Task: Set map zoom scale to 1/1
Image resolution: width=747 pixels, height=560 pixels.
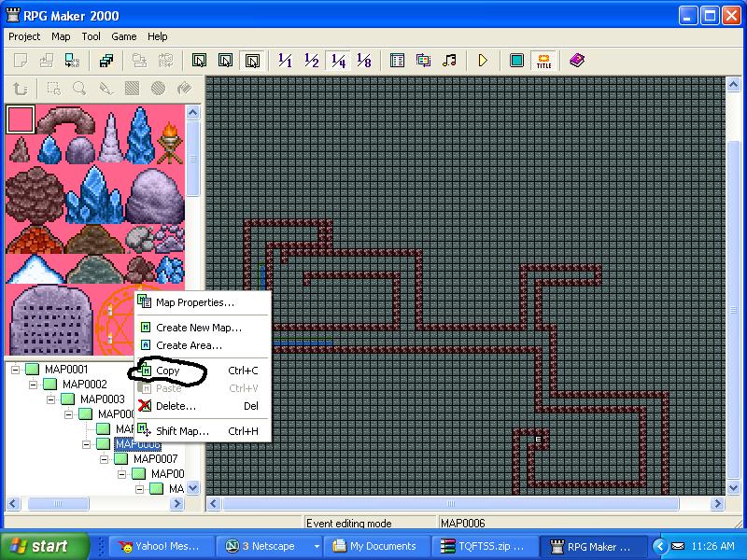Action: pos(285,61)
